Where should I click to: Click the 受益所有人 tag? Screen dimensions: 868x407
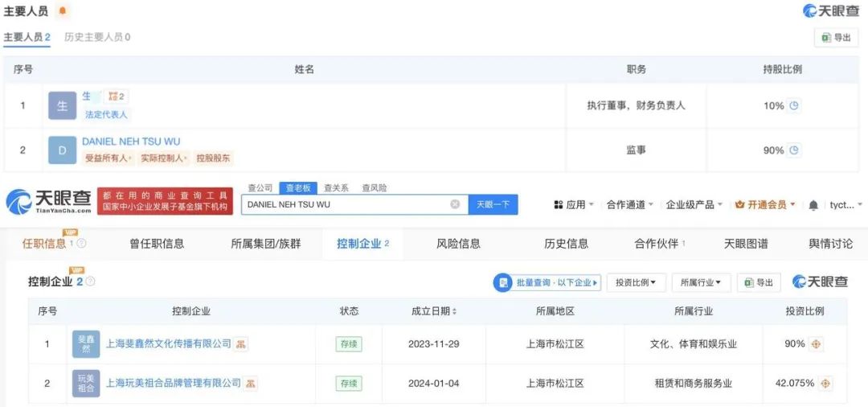[x=108, y=158]
